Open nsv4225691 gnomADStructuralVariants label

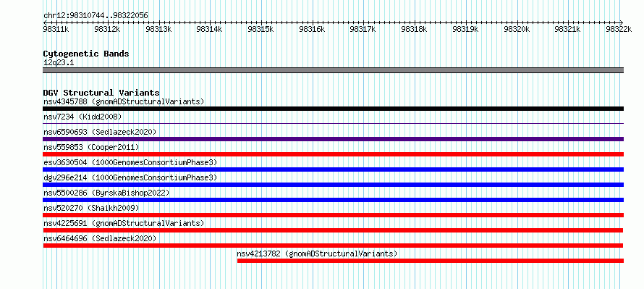[x=124, y=223]
